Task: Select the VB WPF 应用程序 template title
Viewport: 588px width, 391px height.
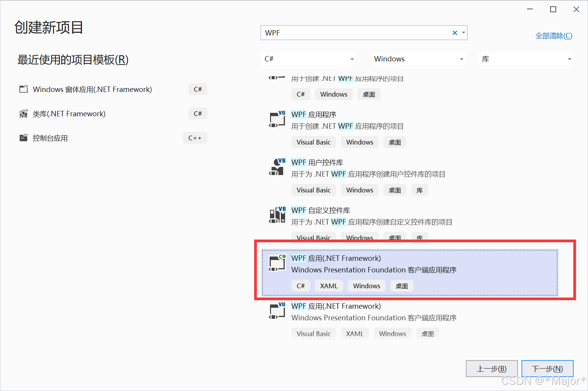Action: pyautogui.click(x=314, y=114)
